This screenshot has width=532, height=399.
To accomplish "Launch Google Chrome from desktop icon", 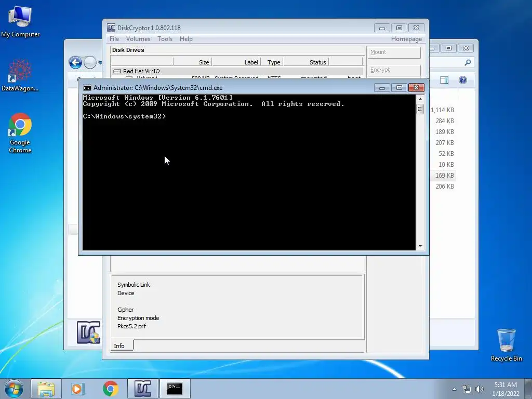I will 20,132.
